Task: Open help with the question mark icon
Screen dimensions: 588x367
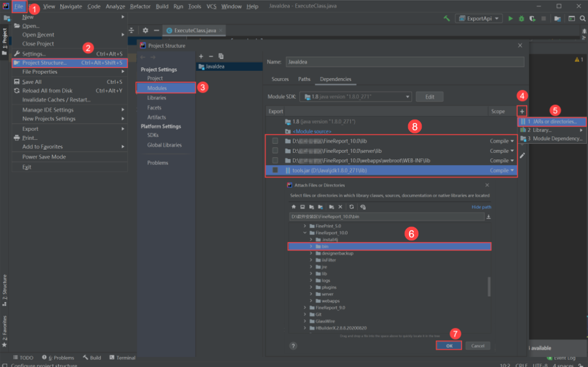Action: (x=293, y=346)
